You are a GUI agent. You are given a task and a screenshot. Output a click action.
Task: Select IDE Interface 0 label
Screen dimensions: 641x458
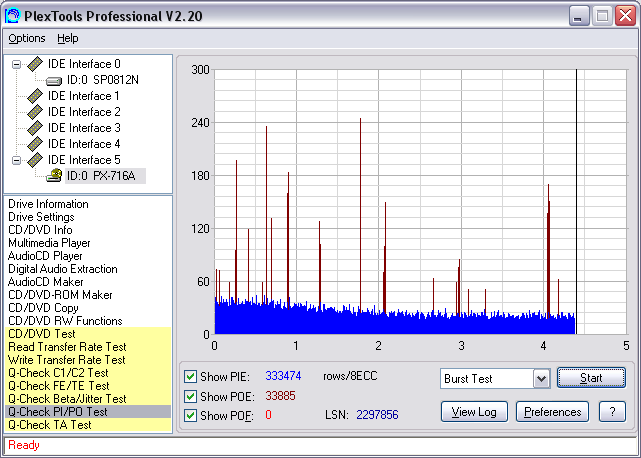pos(84,64)
